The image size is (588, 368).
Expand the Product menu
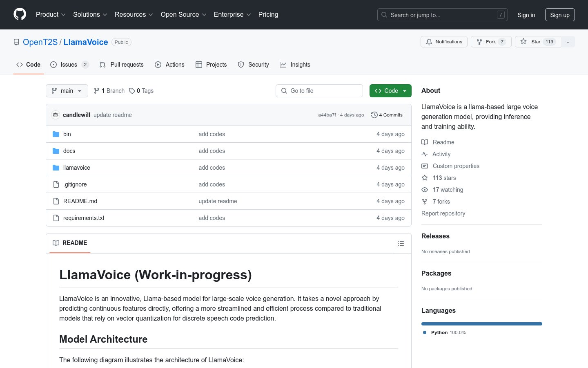coord(51,14)
